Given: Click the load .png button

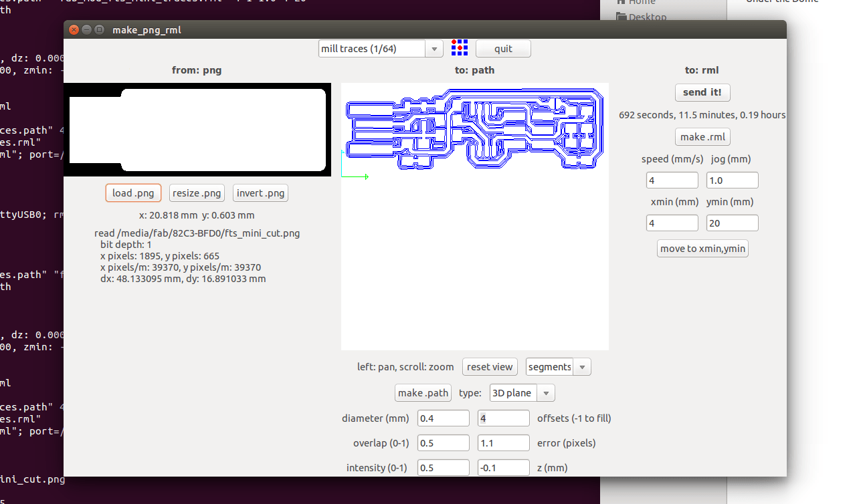Looking at the screenshot, I should pyautogui.click(x=133, y=193).
